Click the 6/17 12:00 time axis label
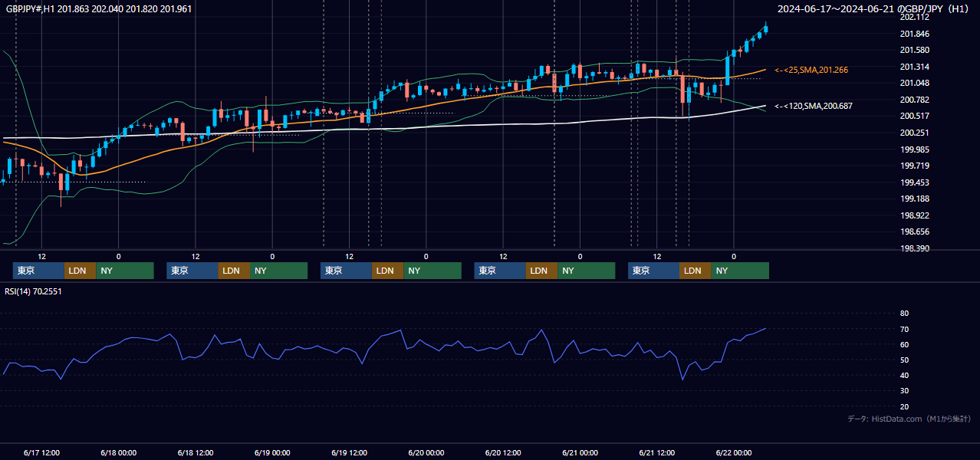Screen dimensions: 980x460 tap(42, 452)
